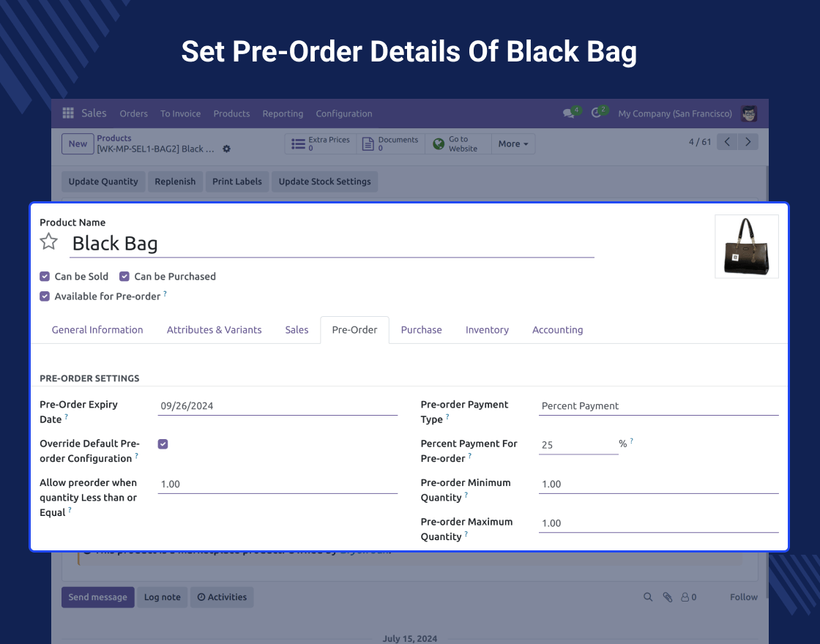Open the Orders menu
The width and height of the screenshot is (820, 644).
coord(133,113)
